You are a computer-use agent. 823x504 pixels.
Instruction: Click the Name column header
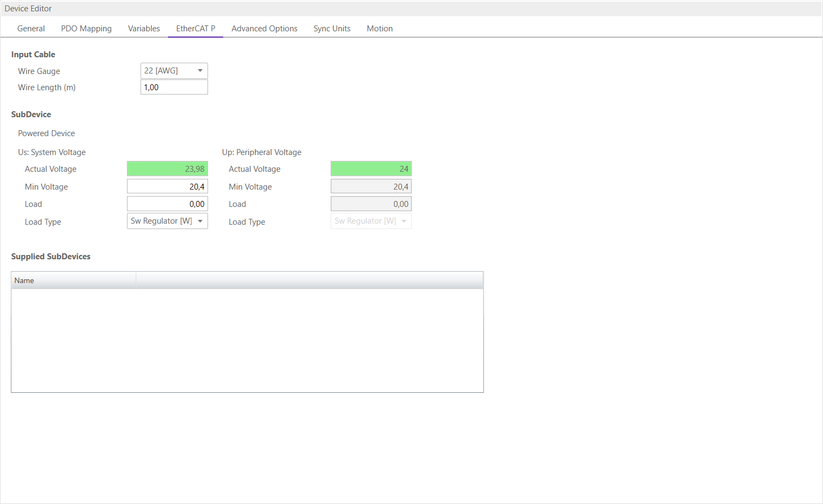[73, 281]
